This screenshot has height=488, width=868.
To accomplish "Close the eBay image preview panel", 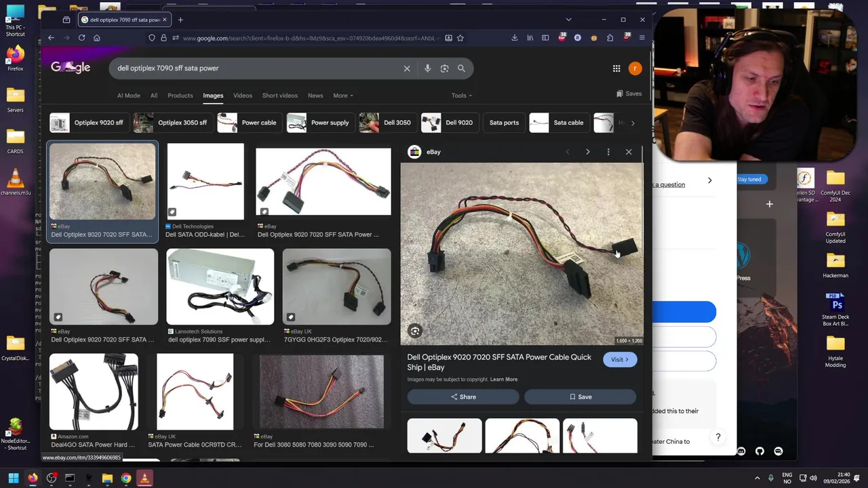I will point(629,152).
